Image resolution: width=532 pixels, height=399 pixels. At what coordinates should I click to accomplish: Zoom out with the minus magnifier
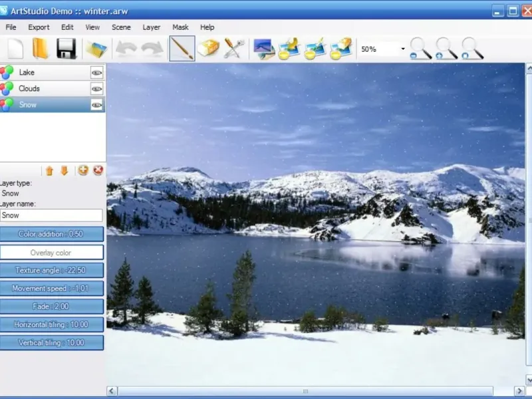coord(421,49)
